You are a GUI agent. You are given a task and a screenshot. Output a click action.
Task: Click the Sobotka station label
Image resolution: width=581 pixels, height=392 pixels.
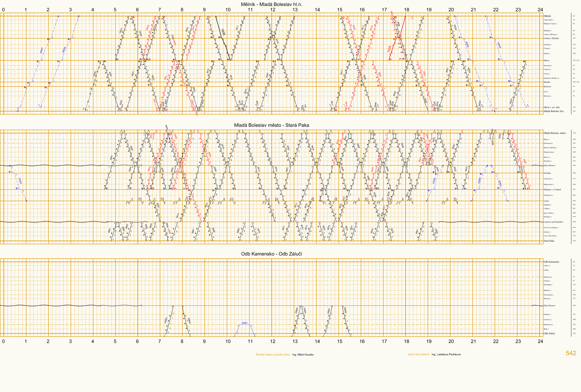[547, 173]
